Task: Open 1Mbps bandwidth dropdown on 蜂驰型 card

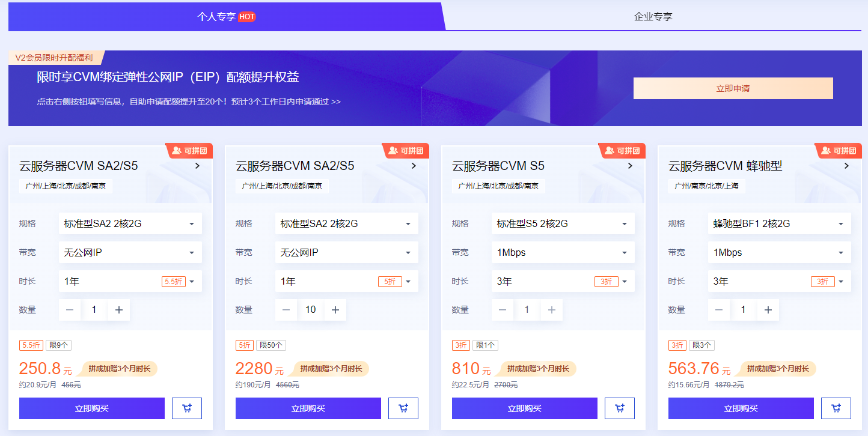Action: (780, 252)
